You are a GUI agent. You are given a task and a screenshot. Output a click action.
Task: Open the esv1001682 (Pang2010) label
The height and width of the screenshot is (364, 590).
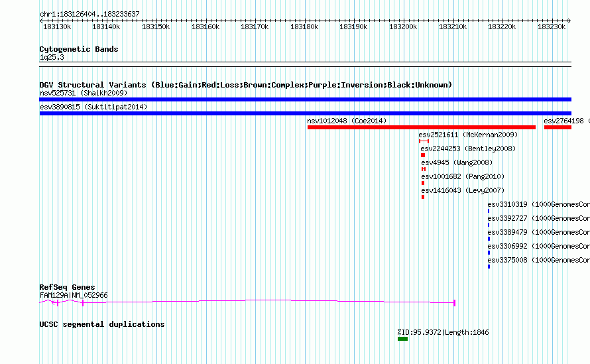(x=463, y=176)
